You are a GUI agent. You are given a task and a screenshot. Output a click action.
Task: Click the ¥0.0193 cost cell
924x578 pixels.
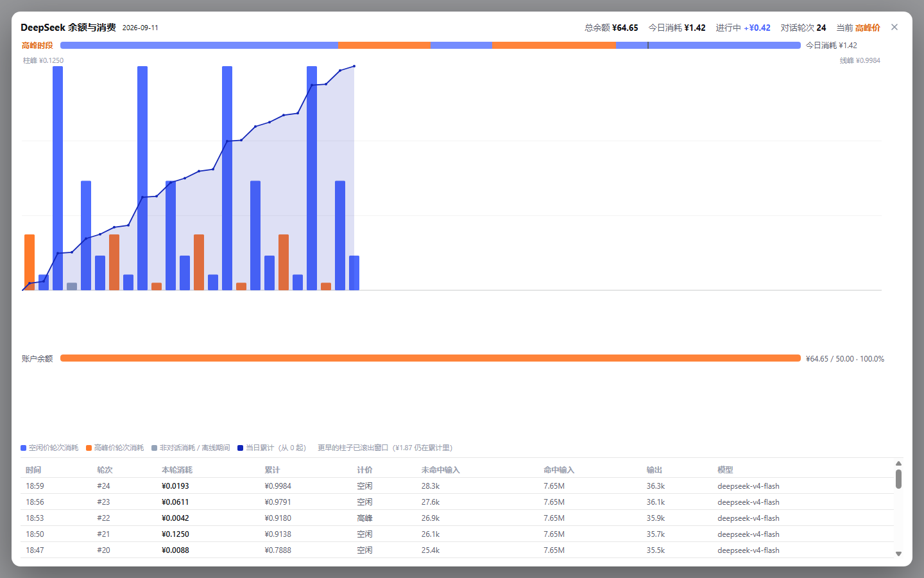coord(175,486)
